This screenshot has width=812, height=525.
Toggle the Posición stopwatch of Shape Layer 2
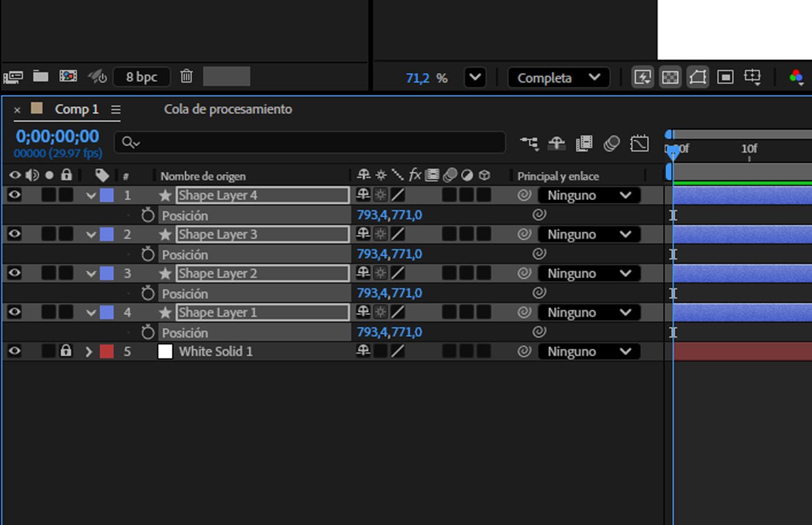tap(147, 292)
